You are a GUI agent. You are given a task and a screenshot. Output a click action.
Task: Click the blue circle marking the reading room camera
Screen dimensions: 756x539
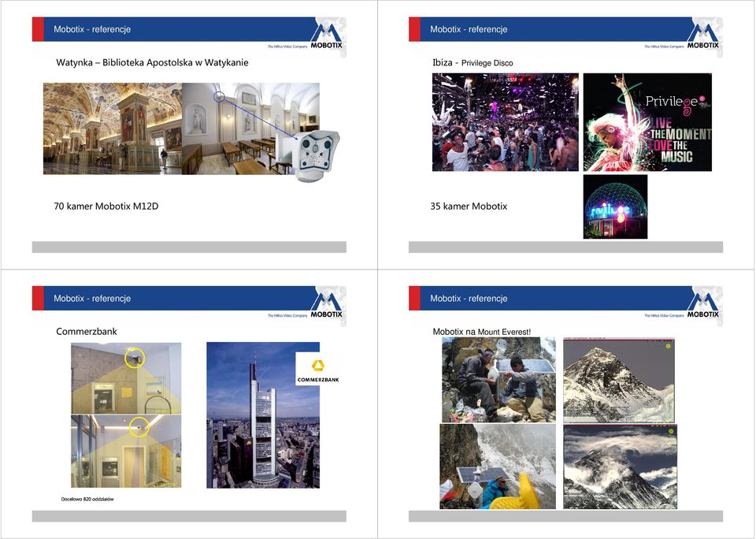coord(220,97)
